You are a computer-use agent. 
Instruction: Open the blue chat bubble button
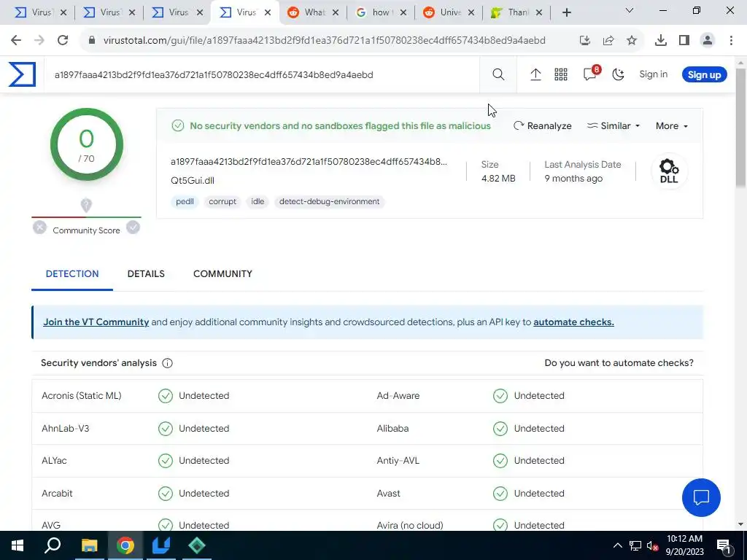click(701, 497)
